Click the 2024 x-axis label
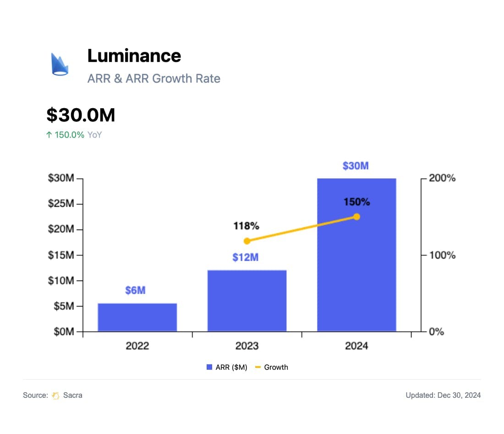The height and width of the screenshot is (434, 504). (x=356, y=346)
